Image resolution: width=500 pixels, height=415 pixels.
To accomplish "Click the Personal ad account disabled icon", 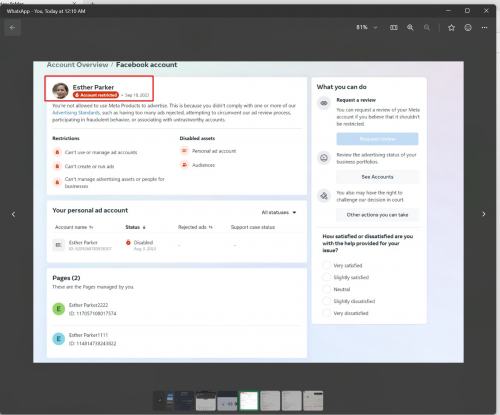I will click(x=184, y=151).
